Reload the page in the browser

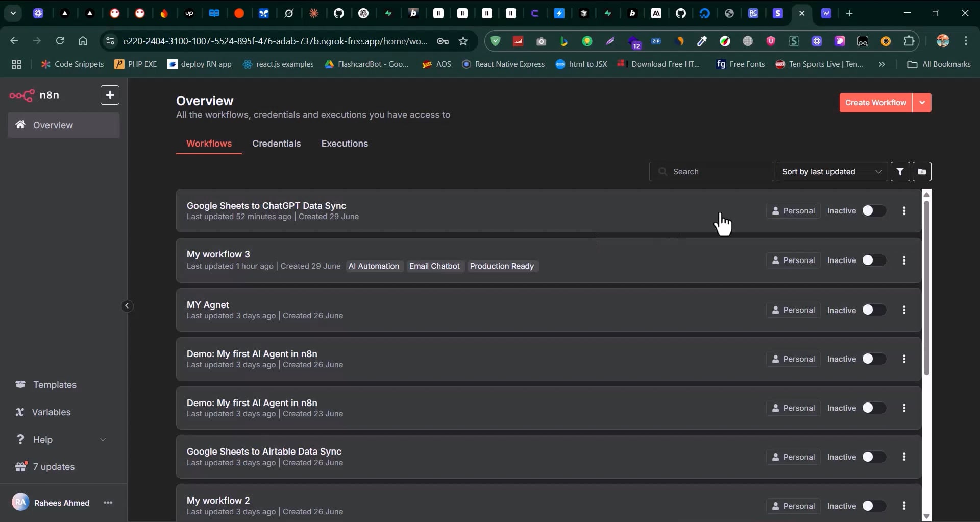(60, 41)
